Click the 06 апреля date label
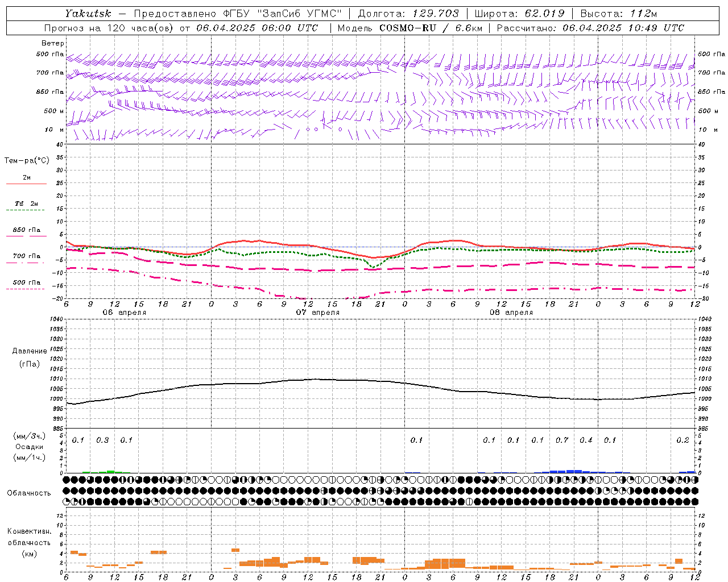 124,313
